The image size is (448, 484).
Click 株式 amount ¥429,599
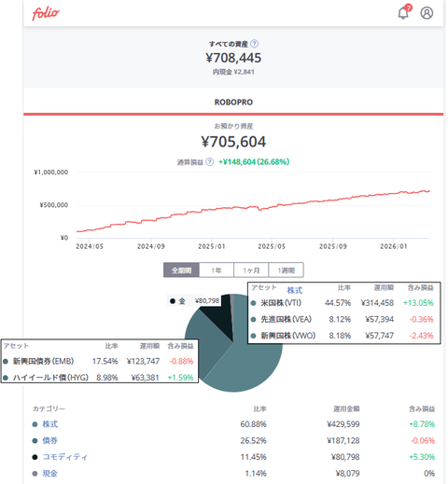pyautogui.click(x=343, y=424)
